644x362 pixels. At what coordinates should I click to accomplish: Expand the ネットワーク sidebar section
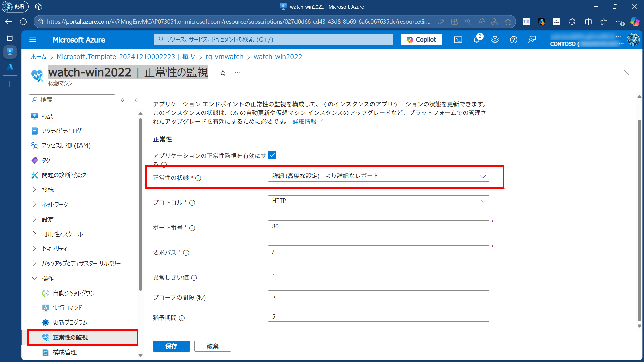click(x=34, y=204)
